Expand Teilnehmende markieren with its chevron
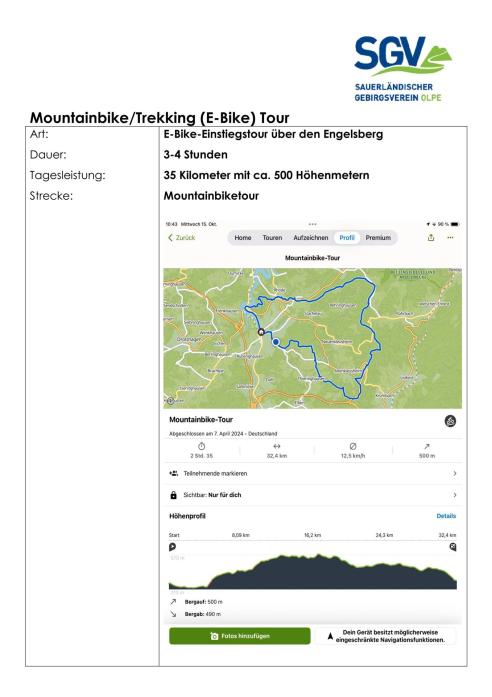This screenshot has width=492, height=697. [455, 473]
